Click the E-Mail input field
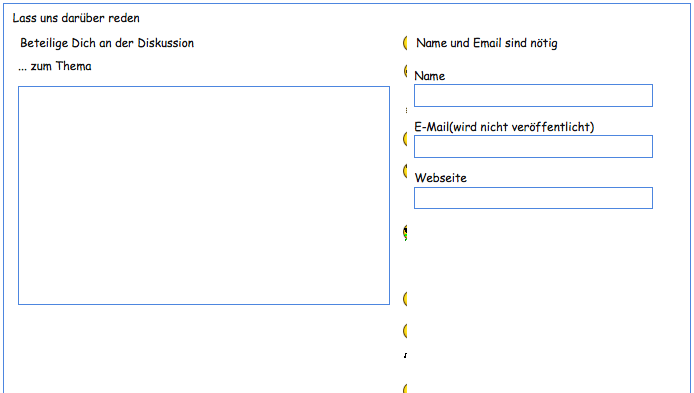The image size is (694, 393). 533,146
